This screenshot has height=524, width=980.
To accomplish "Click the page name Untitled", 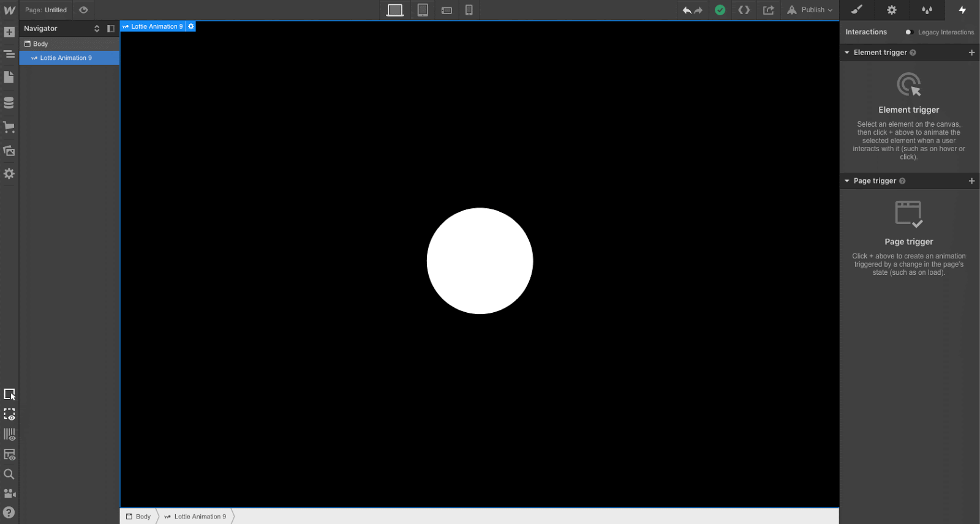I will (56, 10).
